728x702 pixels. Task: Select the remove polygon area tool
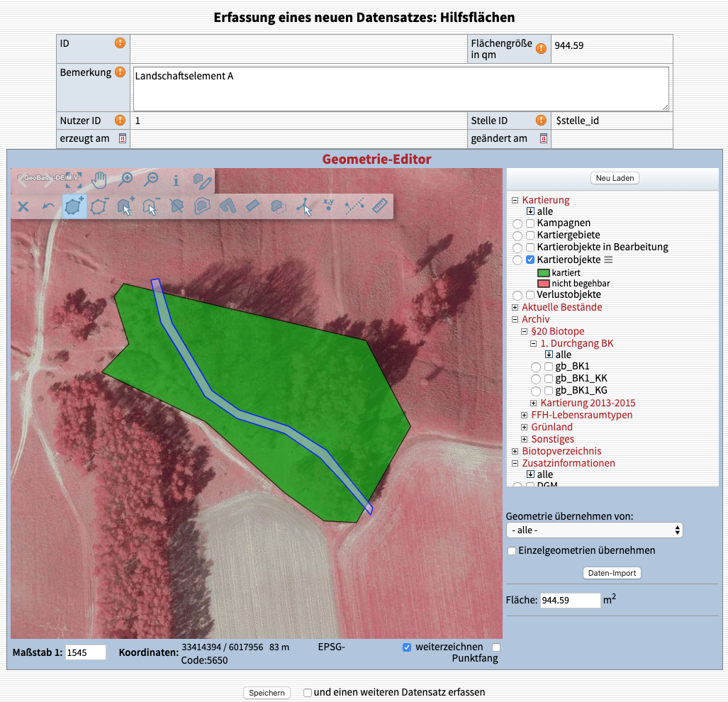[x=100, y=206]
